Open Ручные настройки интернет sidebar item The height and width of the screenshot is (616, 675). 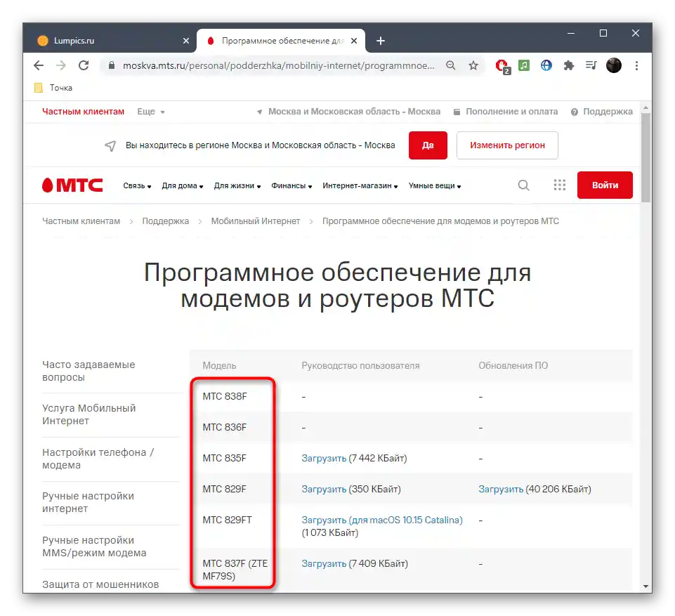click(88, 502)
